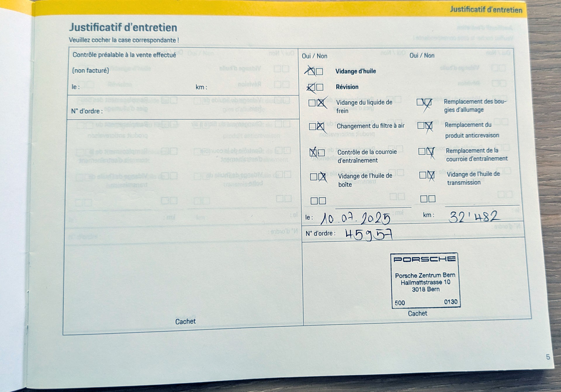Click the 'km :' label beside 32'482

tap(429, 215)
